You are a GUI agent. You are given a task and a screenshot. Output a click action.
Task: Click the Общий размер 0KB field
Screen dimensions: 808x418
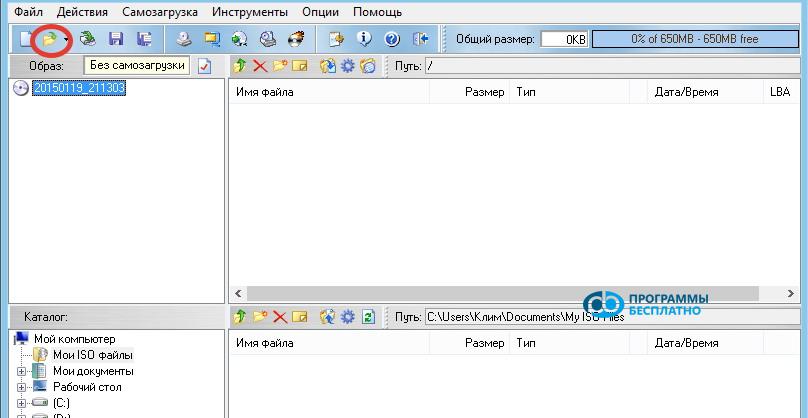[564, 39]
